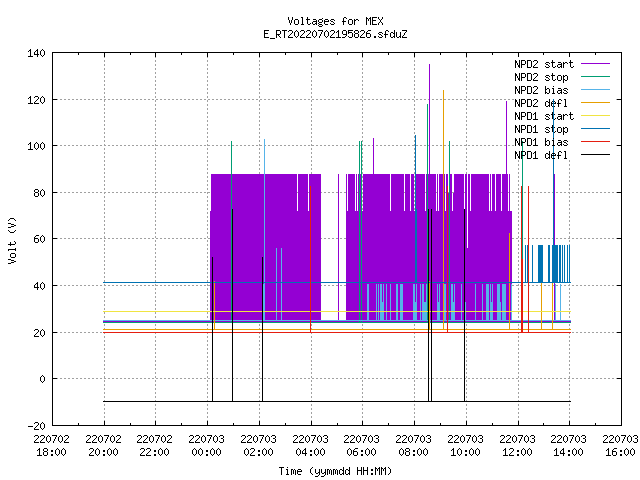Click the 'NPD1 defl' legend label

pos(541,156)
